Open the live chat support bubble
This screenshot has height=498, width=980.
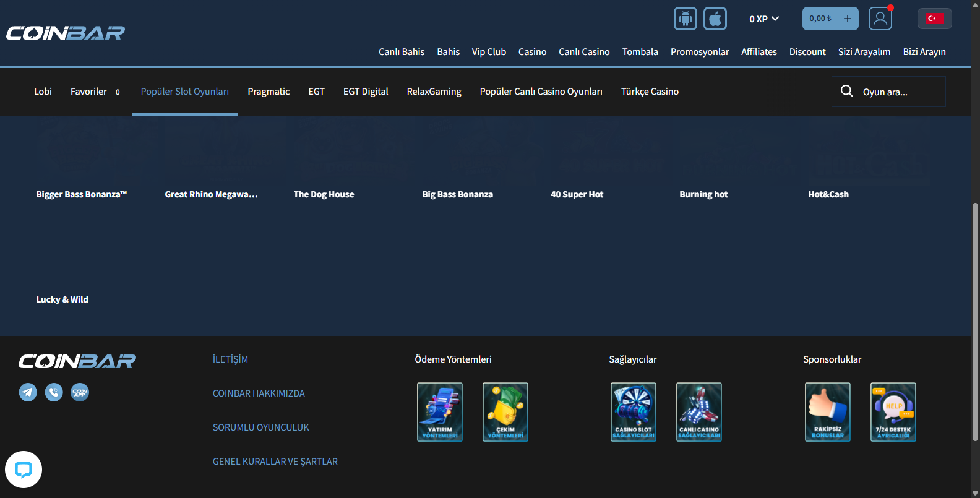click(24, 470)
